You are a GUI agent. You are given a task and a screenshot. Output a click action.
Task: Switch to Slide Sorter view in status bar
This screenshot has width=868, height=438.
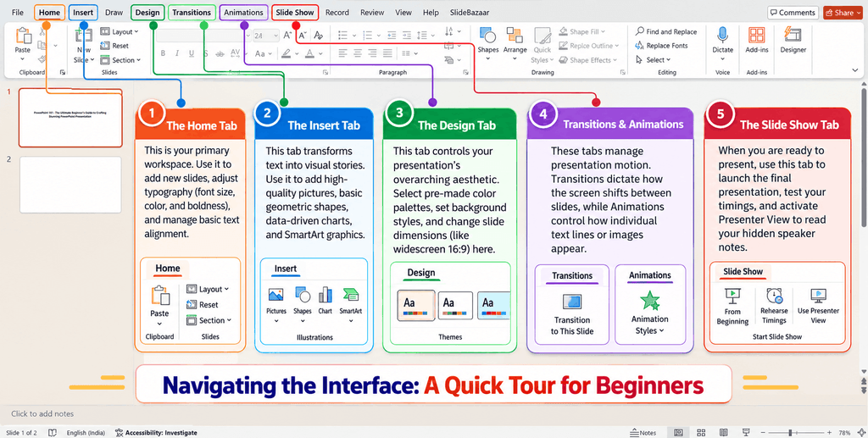(x=701, y=432)
